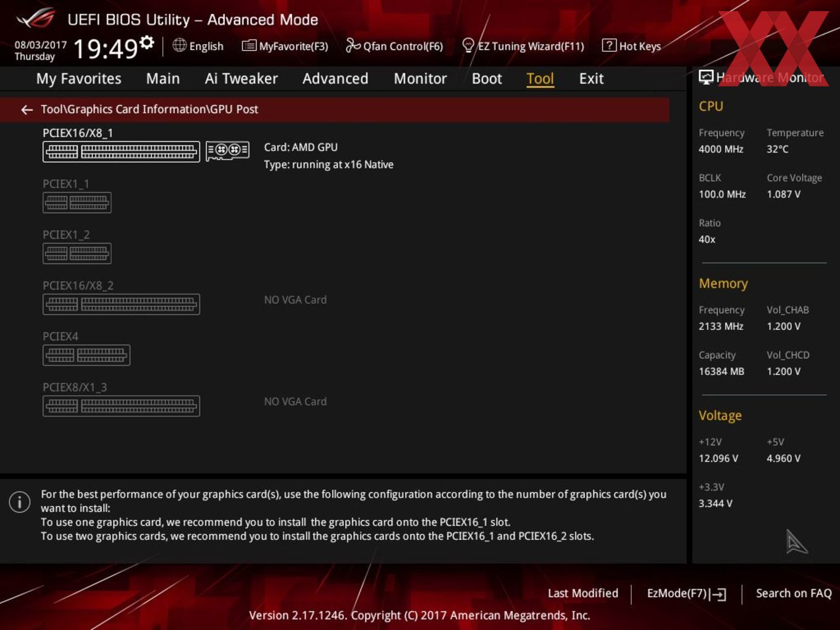Click the Tool\Graphics Card Information\GPU Post path
Viewport: 840px width, 630px height.
pyautogui.click(x=149, y=109)
